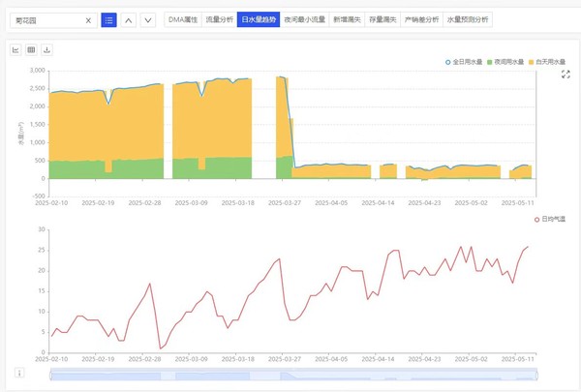581x392 pixels.
Task: Clear the 菊花园 search field
Action: tap(88, 19)
